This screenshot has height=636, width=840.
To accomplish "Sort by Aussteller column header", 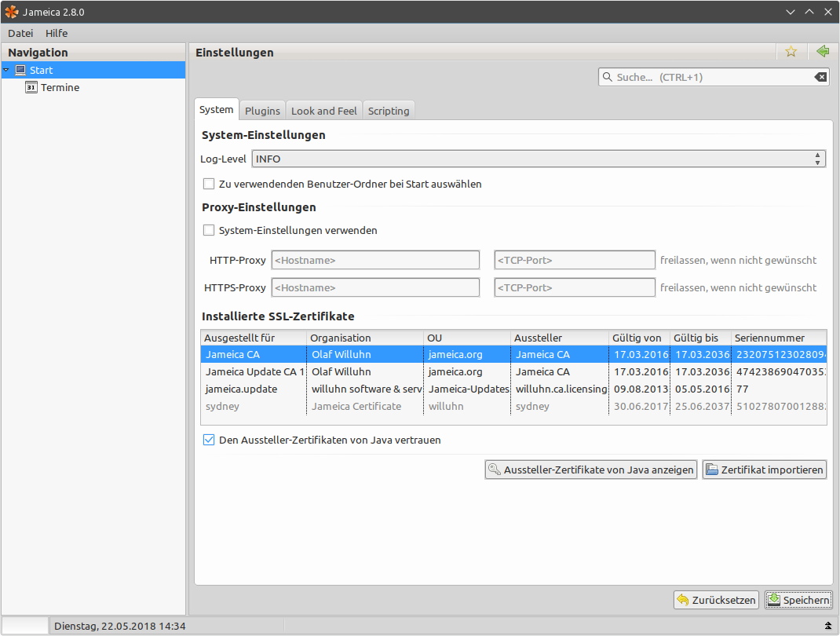I will click(560, 338).
